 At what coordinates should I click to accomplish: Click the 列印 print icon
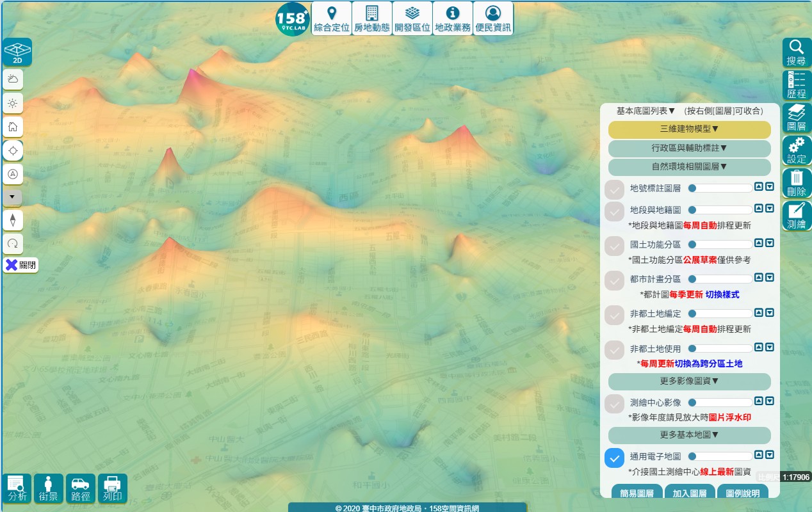click(112, 488)
